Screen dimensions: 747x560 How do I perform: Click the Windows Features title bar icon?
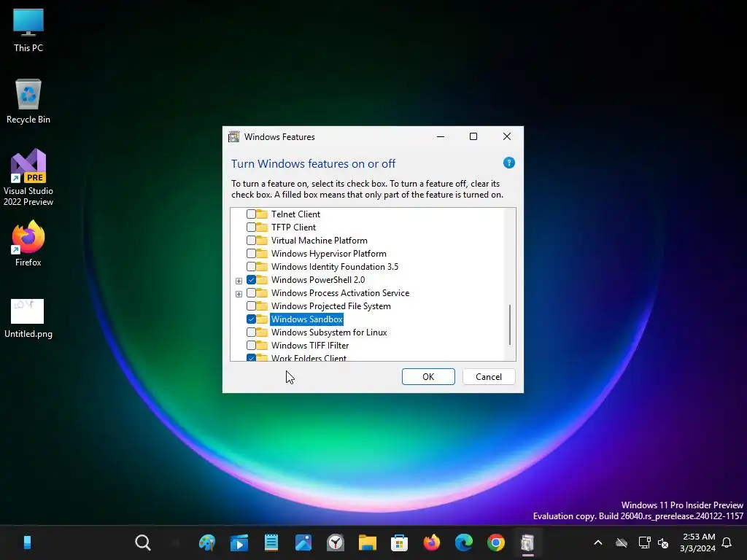[x=234, y=137]
